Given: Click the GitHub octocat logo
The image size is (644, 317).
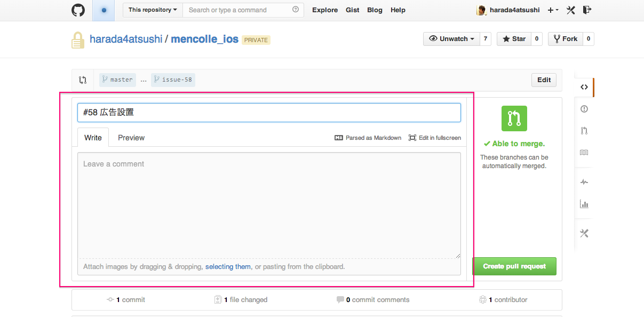Looking at the screenshot, I should coord(78,10).
